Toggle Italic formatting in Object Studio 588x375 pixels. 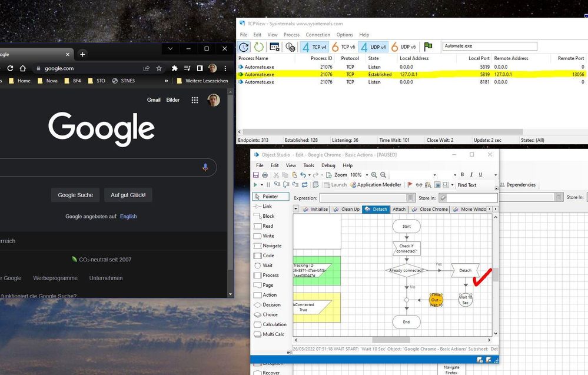pos(471,174)
